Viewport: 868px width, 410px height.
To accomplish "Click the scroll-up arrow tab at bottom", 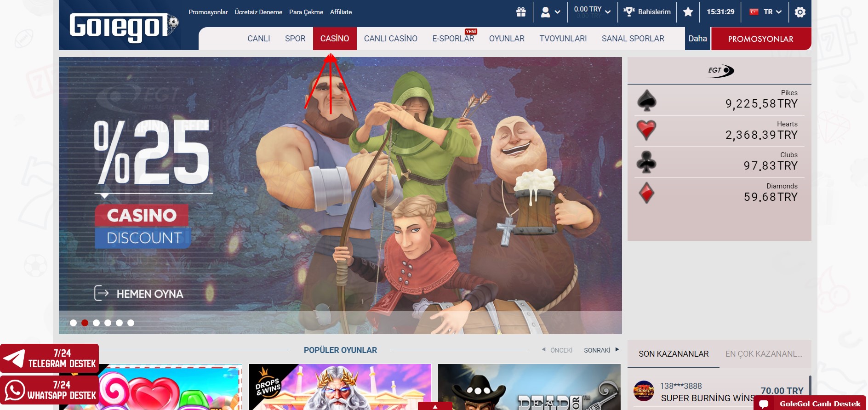I will point(435,406).
